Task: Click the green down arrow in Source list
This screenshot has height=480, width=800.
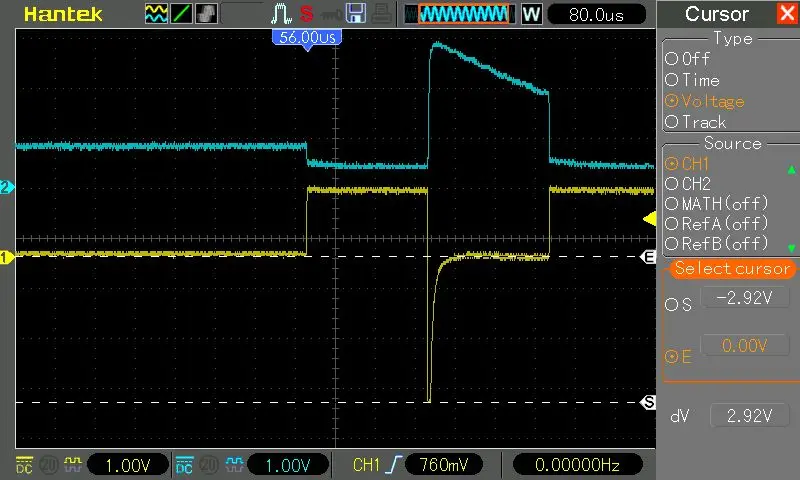Action: coord(791,248)
